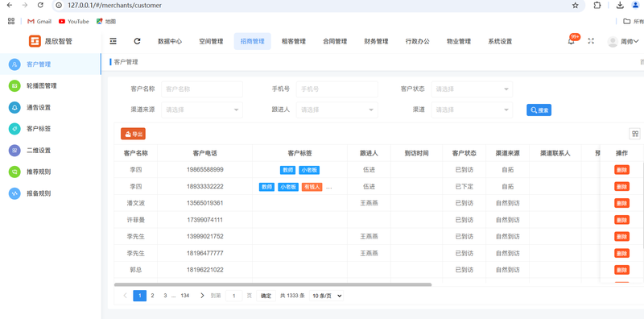Open the 空间管理 top menu
This screenshot has height=319, width=644.
pyautogui.click(x=211, y=41)
